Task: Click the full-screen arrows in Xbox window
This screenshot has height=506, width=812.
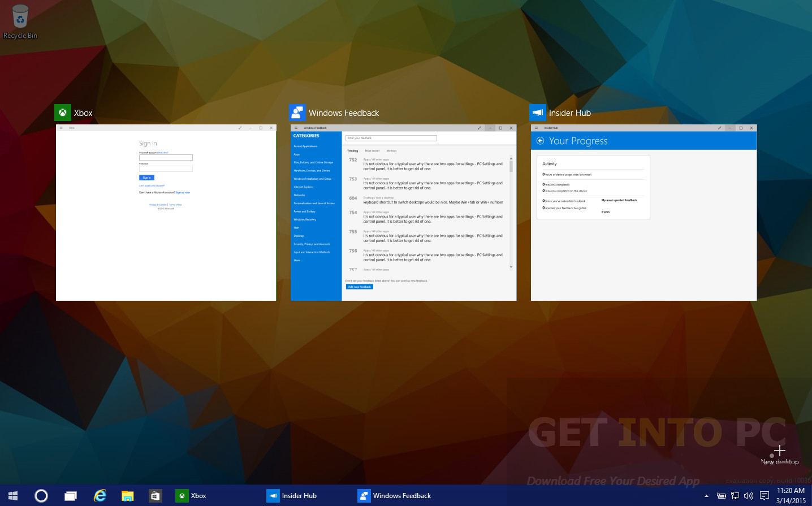Action: tap(240, 128)
